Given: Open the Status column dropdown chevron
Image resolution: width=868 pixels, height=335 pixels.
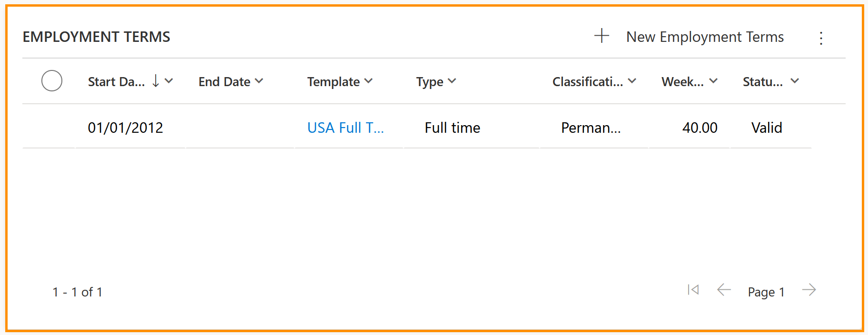Looking at the screenshot, I should [x=795, y=81].
